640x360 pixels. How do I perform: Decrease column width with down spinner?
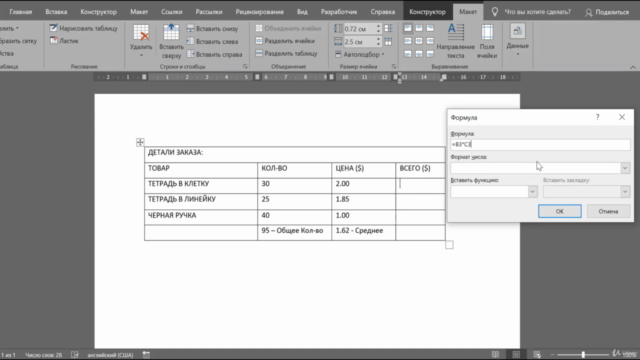[378, 44]
